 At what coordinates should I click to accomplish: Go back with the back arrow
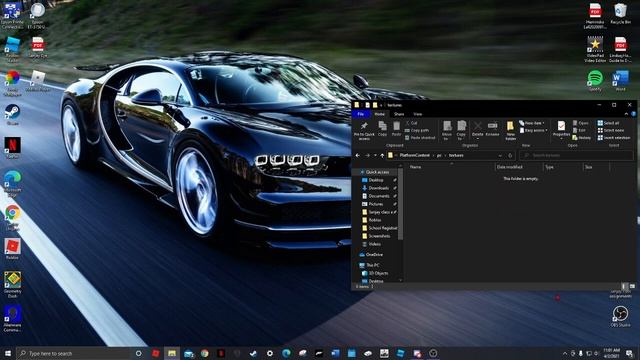pos(358,156)
